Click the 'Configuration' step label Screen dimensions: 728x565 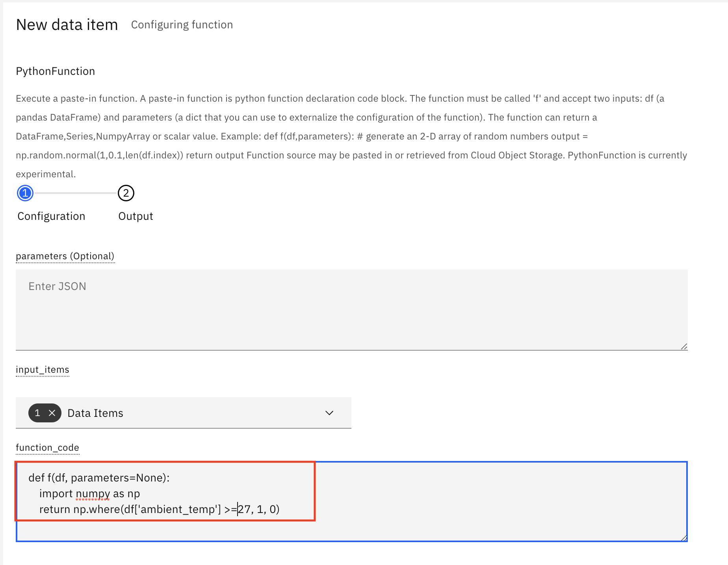[51, 216]
